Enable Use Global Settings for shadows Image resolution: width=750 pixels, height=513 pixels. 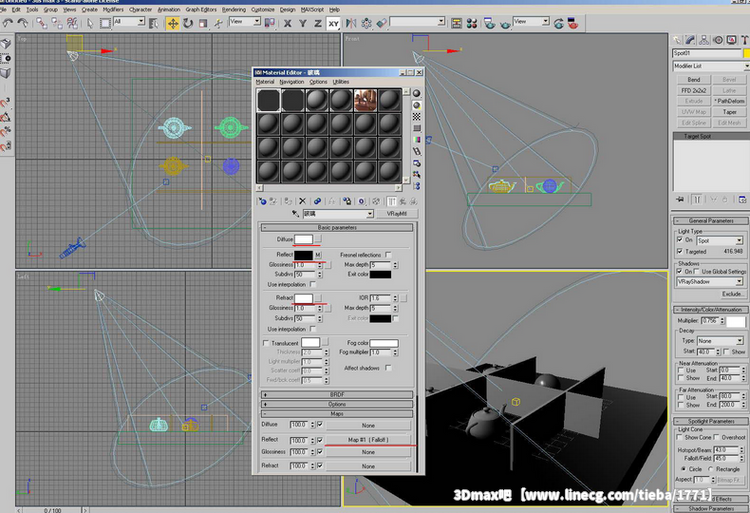point(697,272)
